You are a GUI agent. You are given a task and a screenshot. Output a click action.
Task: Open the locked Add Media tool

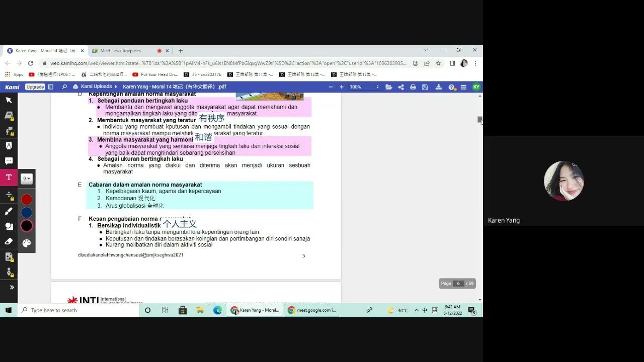pos(9,257)
